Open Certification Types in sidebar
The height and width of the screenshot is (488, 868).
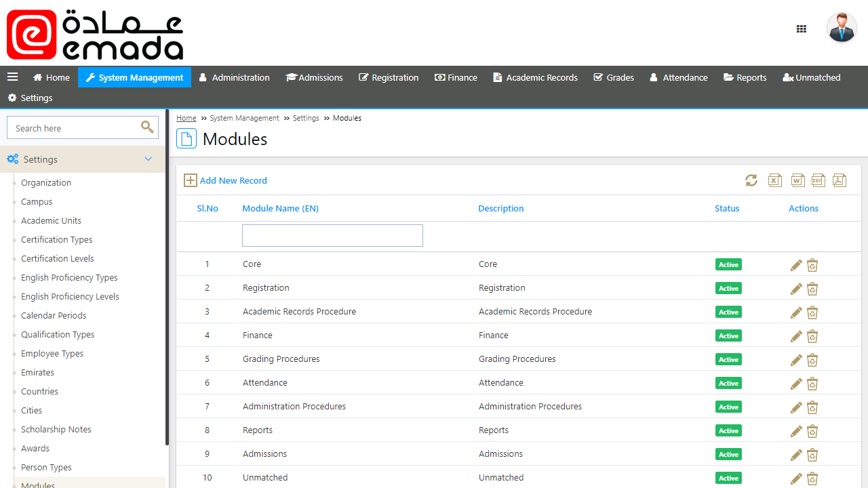[56, 239]
